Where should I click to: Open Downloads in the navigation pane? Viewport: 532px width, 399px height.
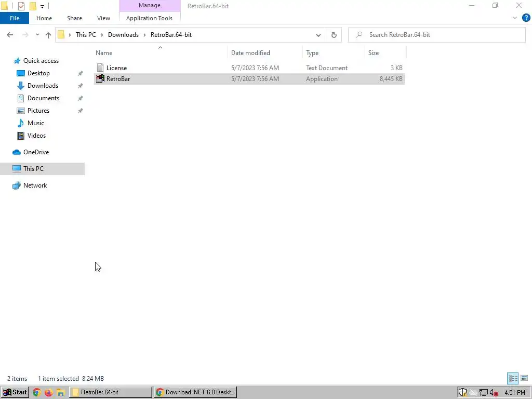pyautogui.click(x=43, y=86)
